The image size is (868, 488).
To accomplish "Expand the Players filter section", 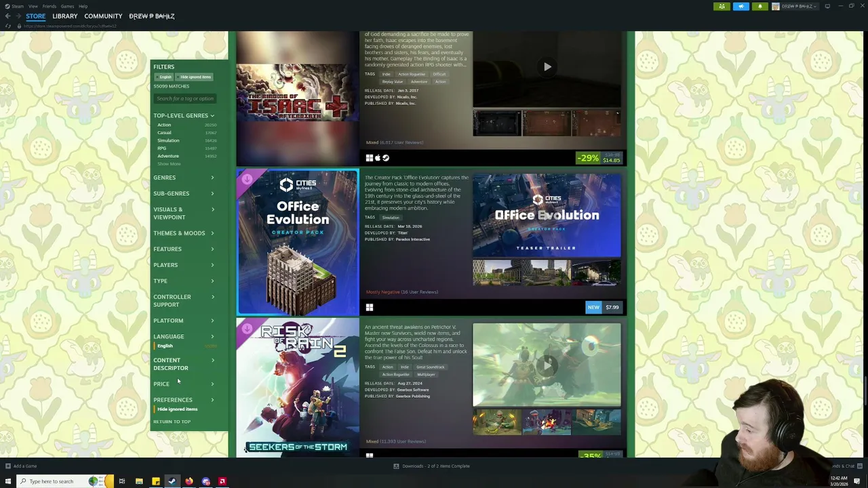I will pos(184,265).
